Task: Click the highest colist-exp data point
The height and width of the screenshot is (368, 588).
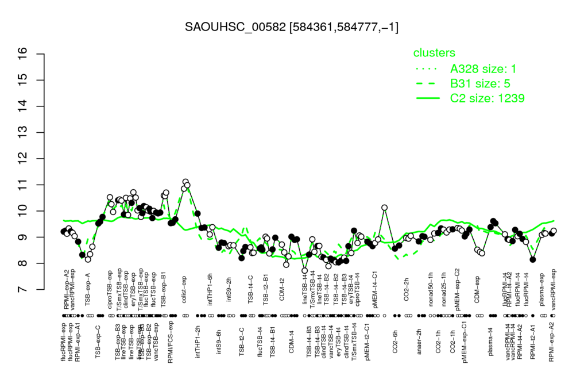Action: click(185, 182)
